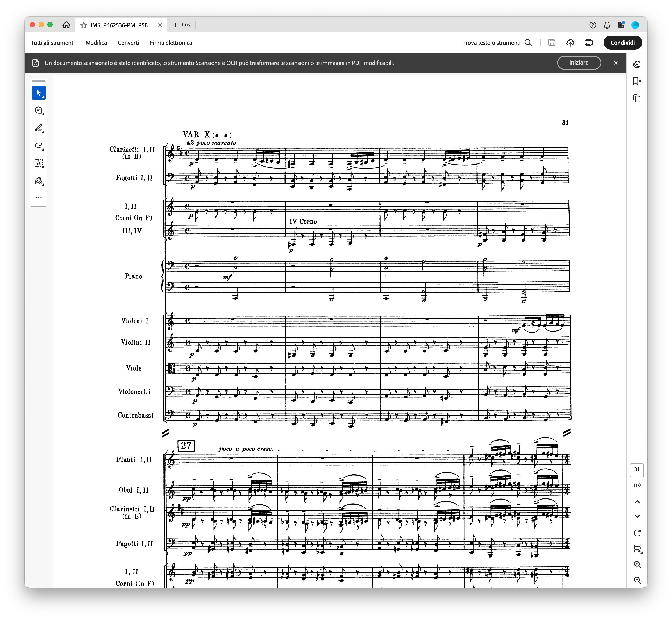This screenshot has width=672, height=620.
Task: Save the document with disk icon
Action: 552,43
